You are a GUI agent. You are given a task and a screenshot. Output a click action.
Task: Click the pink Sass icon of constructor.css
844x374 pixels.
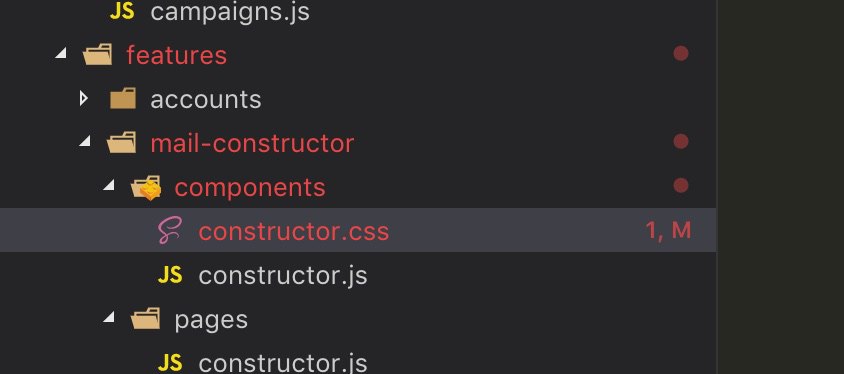[x=170, y=230]
